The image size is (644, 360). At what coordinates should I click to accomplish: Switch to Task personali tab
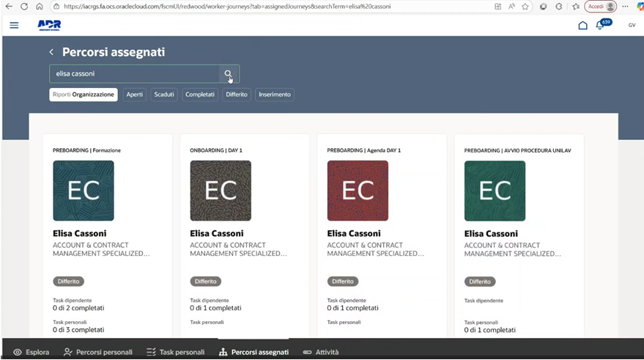[176, 352]
